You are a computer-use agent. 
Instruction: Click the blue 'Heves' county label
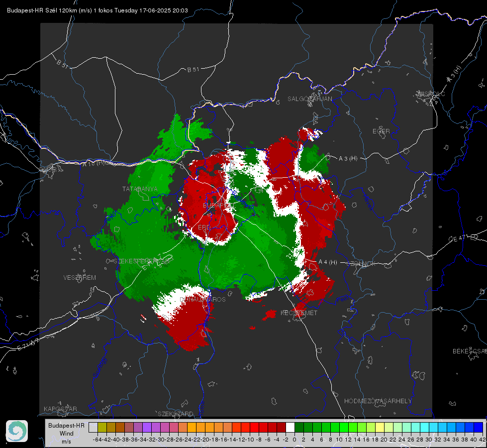pyautogui.click(x=368, y=202)
